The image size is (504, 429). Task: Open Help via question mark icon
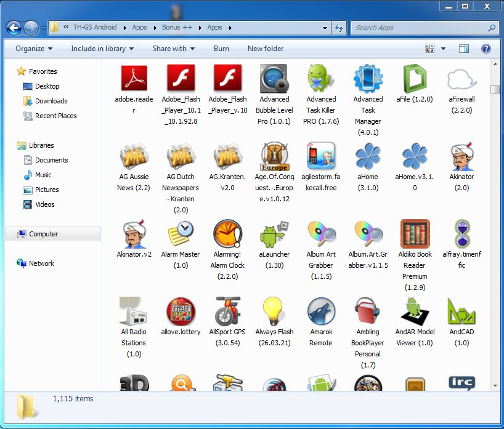(486, 49)
